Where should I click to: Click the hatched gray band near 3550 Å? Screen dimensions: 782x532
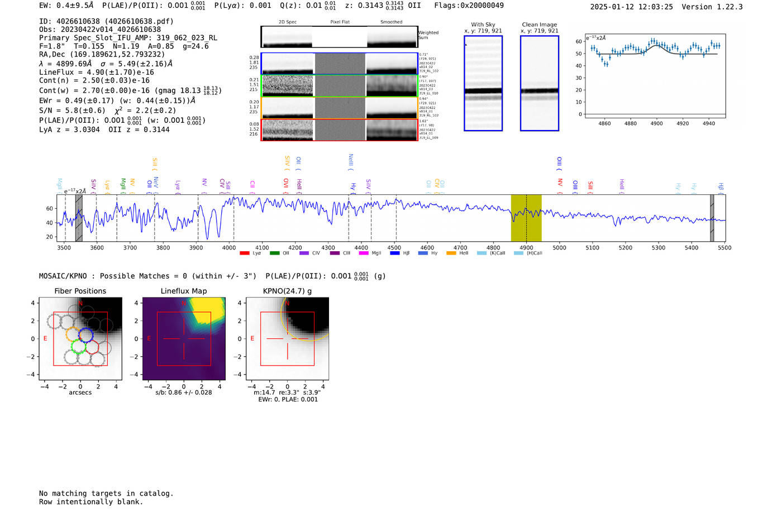[x=79, y=218]
